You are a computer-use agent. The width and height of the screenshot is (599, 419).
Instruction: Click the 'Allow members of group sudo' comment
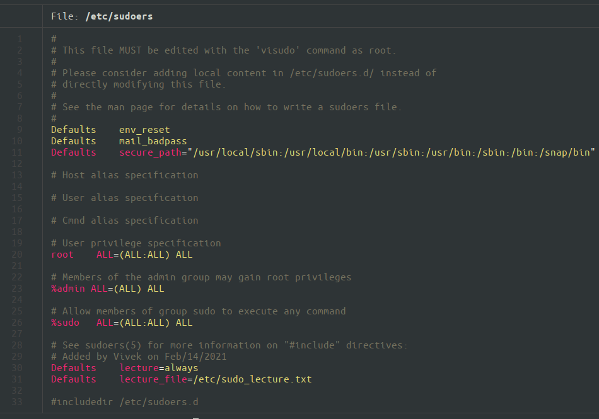coord(198,311)
